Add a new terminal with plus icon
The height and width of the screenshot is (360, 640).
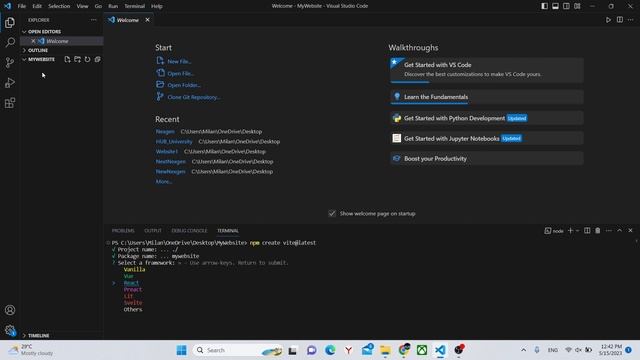571,231
